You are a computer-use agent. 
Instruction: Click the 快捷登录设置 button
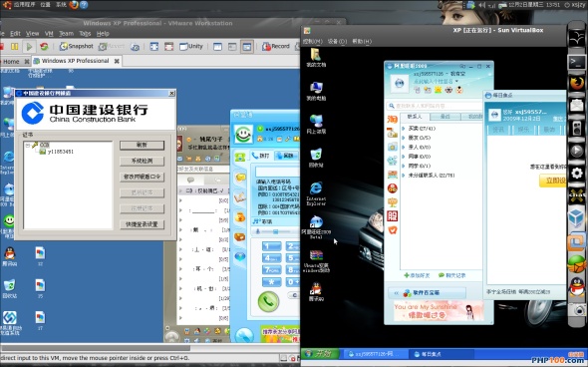(142, 224)
